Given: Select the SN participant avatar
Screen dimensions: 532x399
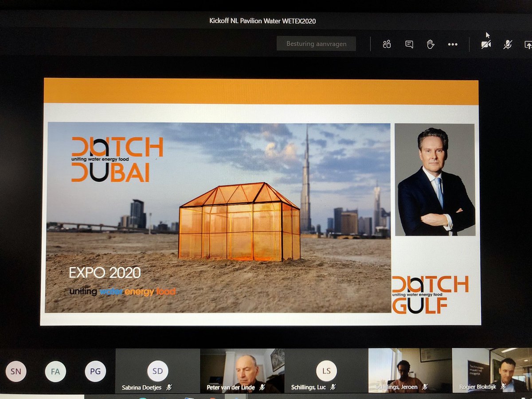Looking at the screenshot, I should 16,372.
